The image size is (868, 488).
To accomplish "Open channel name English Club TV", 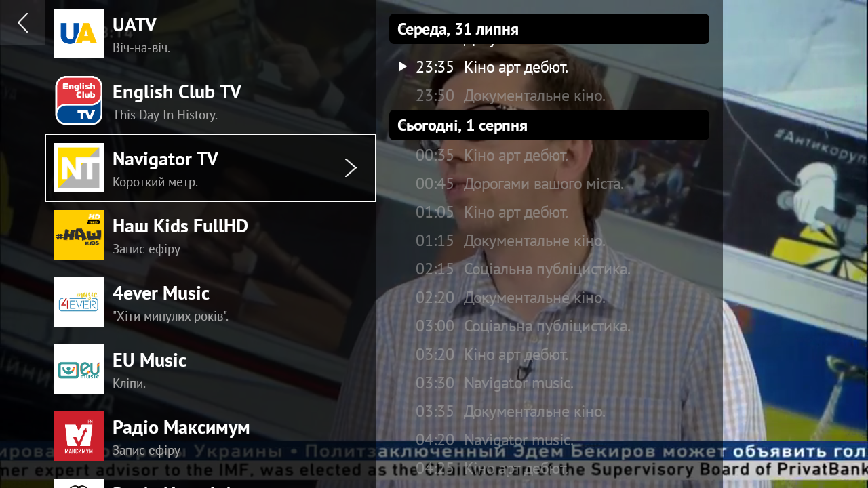I will pos(177,91).
